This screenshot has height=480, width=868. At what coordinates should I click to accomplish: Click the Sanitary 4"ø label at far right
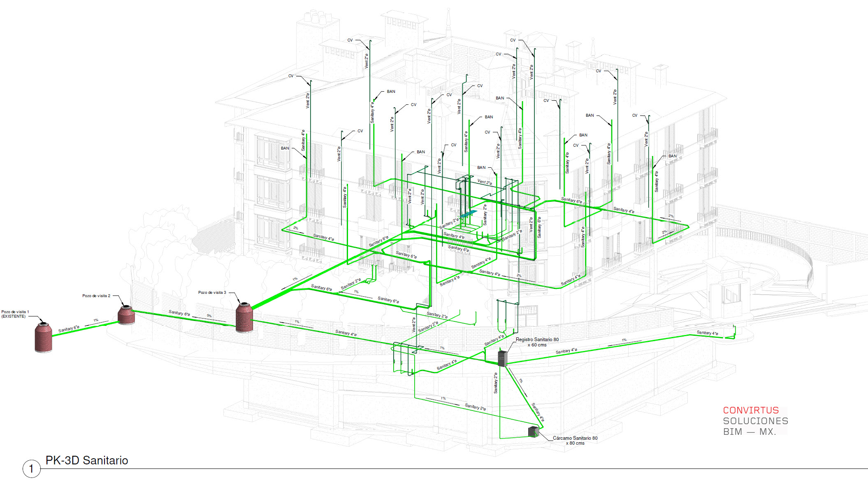[x=707, y=333]
